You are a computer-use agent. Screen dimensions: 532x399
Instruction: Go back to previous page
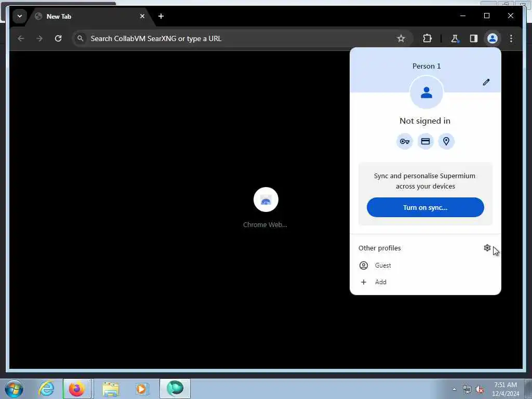pyautogui.click(x=21, y=38)
